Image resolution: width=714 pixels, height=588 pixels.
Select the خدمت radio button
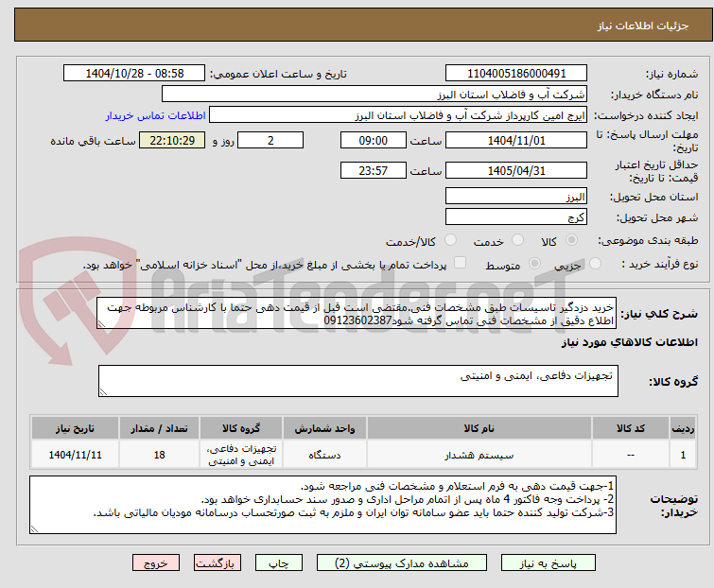point(517,240)
